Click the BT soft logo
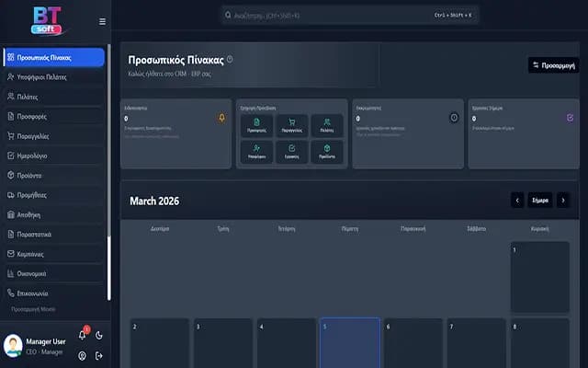 [x=47, y=21]
